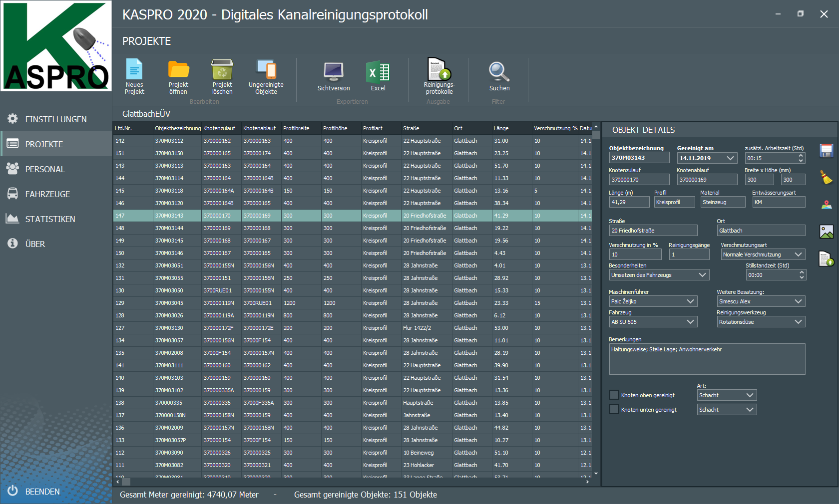This screenshot has width=839, height=504.
Task: Click the table's horizontal scrollbar
Action: [350, 482]
